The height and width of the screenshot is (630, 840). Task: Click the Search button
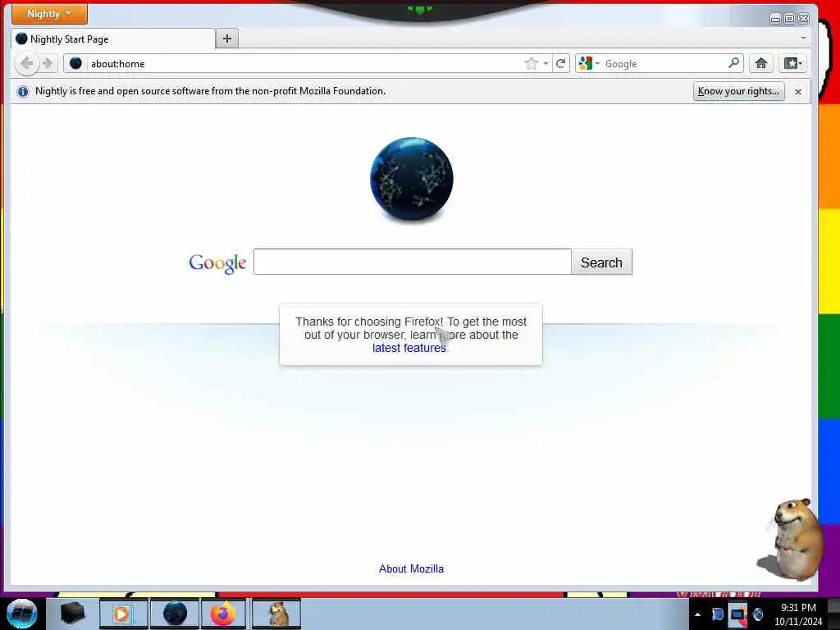pos(601,262)
